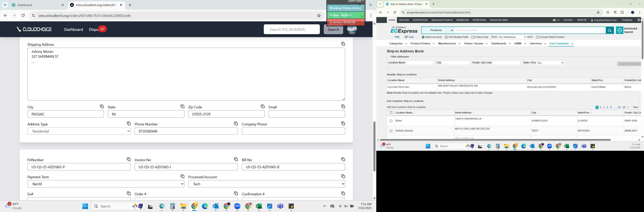Open the Processed Account Tech dropdown
644x212 pixels.
(x=267, y=184)
